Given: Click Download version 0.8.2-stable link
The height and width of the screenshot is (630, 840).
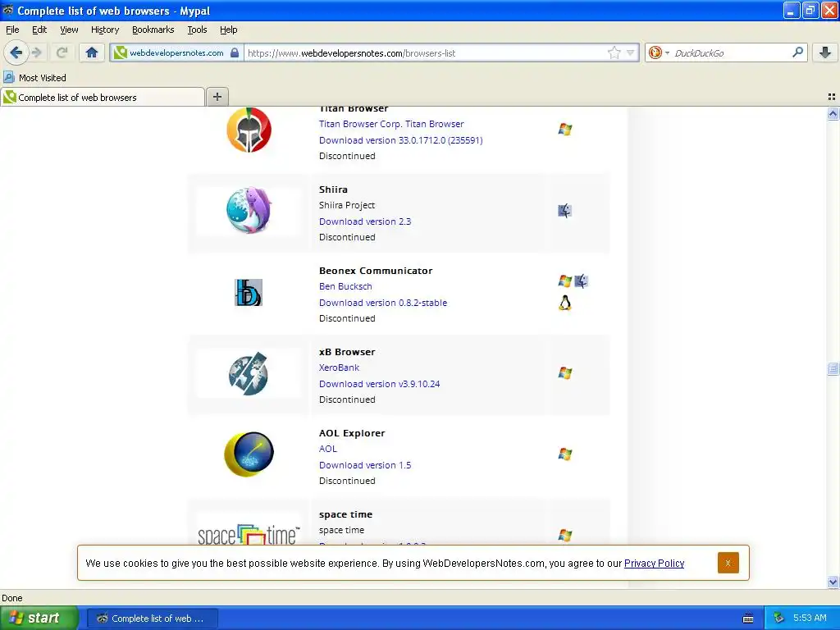Looking at the screenshot, I should coord(383,303).
